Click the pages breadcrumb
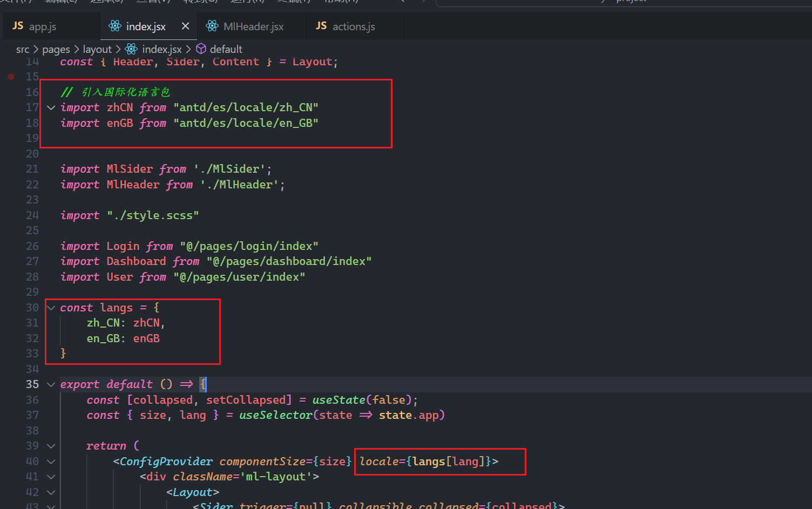The height and width of the screenshot is (509, 812). pos(56,49)
